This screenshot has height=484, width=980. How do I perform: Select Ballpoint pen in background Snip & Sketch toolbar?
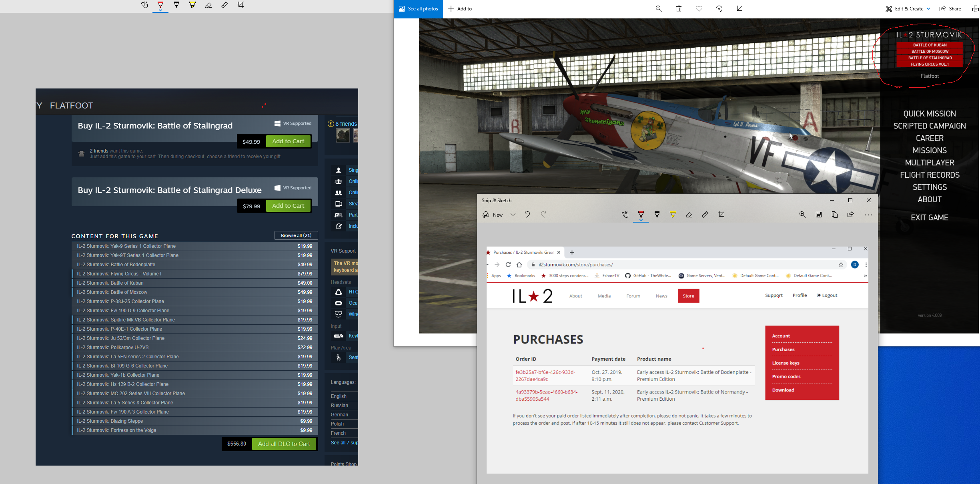160,5
